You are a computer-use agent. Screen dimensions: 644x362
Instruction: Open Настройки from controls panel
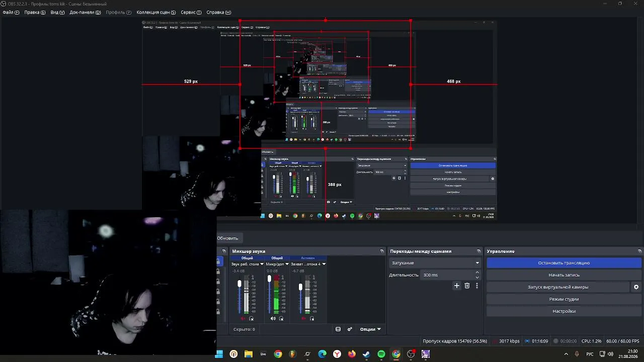click(564, 311)
